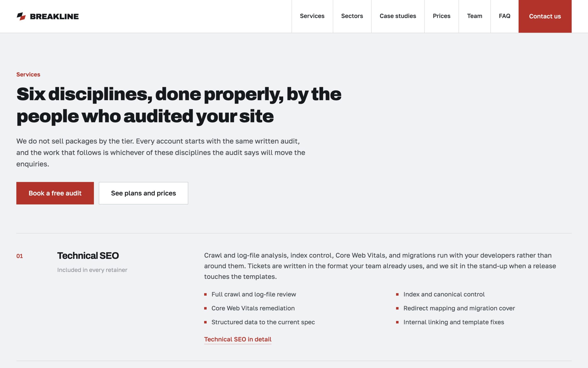
Task: Select 'Full crawl and log-file review' item
Action: tap(254, 294)
